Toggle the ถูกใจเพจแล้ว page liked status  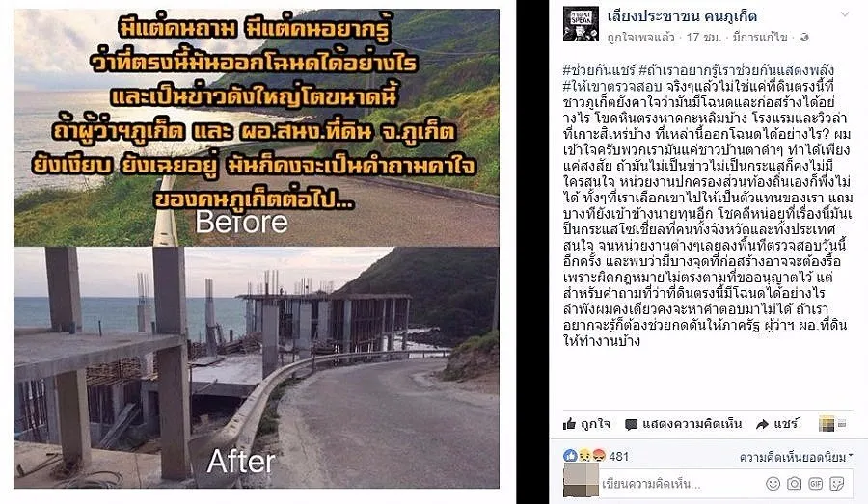[640, 38]
